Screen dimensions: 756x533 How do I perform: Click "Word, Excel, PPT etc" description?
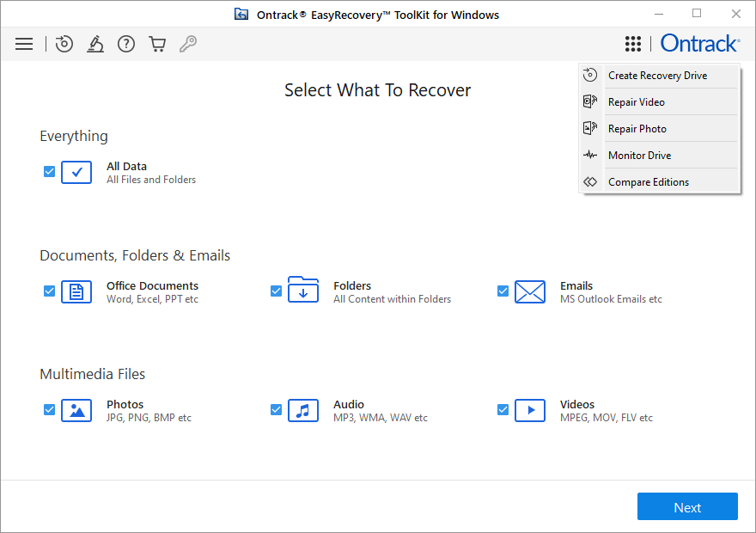152,299
